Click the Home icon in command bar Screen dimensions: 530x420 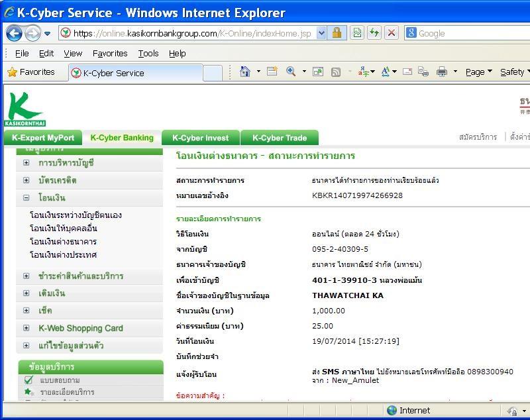click(244, 72)
